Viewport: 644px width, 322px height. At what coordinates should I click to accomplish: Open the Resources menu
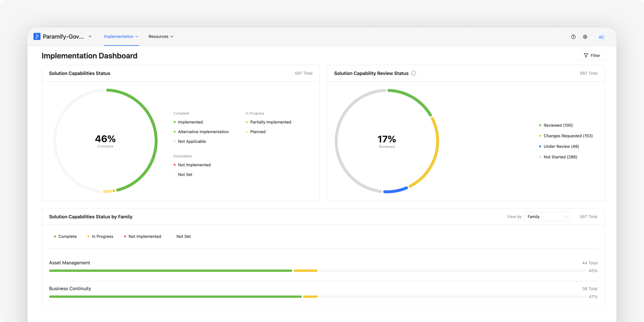click(161, 36)
